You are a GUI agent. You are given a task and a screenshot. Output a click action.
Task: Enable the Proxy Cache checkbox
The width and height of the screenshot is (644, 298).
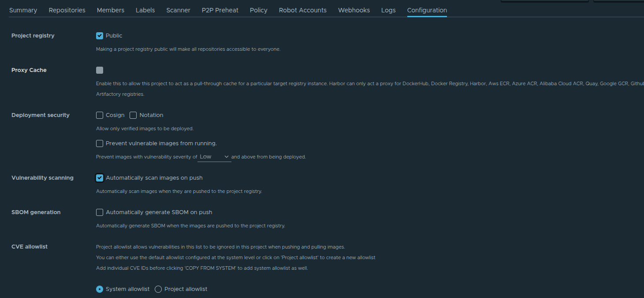click(x=100, y=70)
